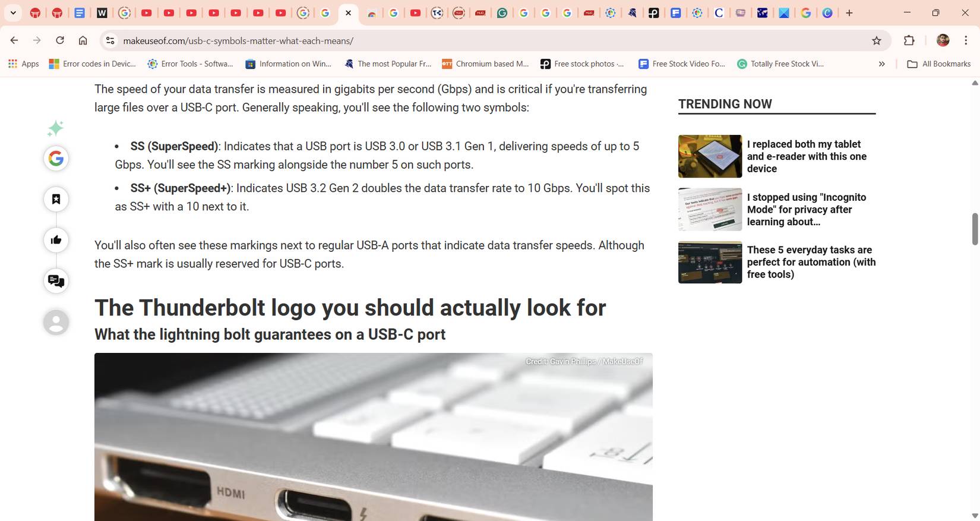Go back to the previous page
Image resolution: width=980 pixels, height=521 pixels.
[14, 40]
